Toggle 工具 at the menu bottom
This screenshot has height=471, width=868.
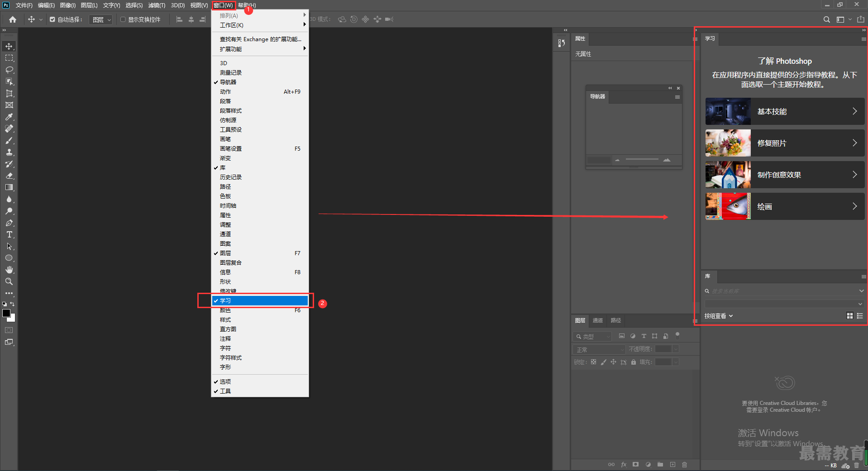(260, 391)
